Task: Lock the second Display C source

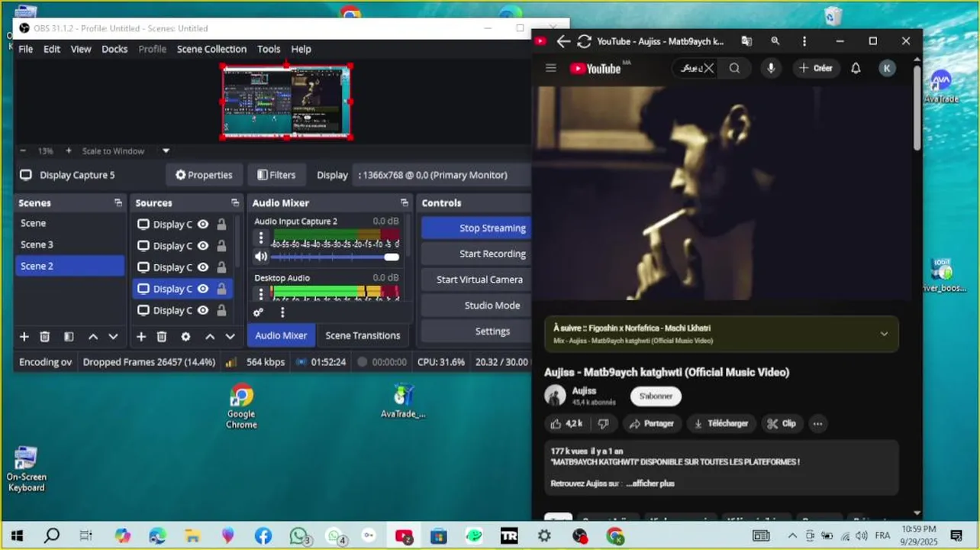Action: click(x=221, y=246)
